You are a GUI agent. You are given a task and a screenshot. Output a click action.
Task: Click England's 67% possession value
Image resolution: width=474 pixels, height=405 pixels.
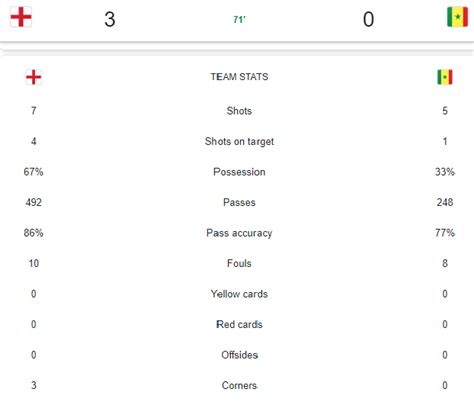(x=33, y=172)
